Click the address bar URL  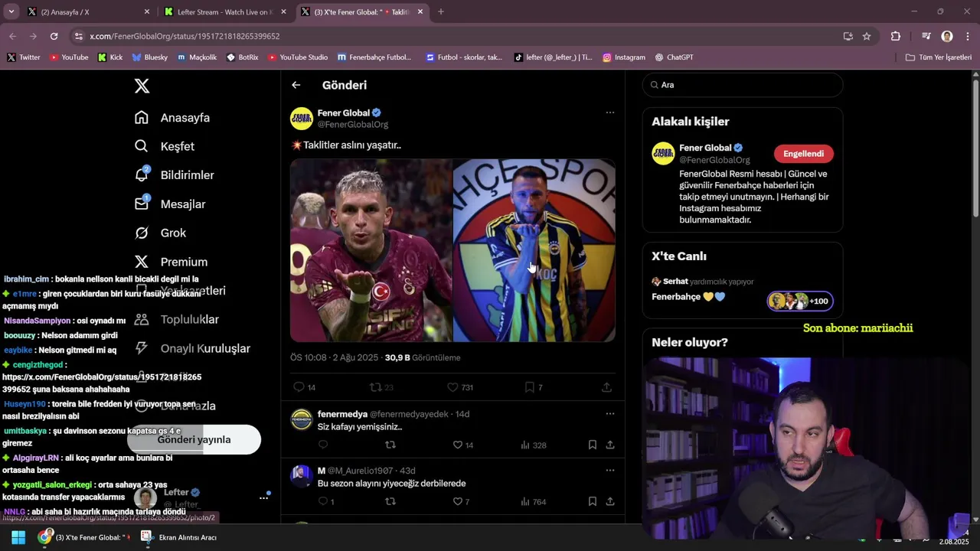(x=185, y=36)
